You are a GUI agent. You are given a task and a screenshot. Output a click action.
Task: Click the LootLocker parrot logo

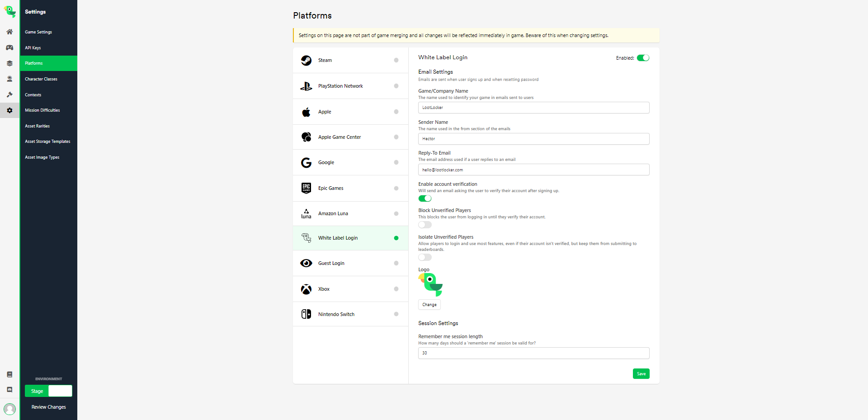point(10,12)
